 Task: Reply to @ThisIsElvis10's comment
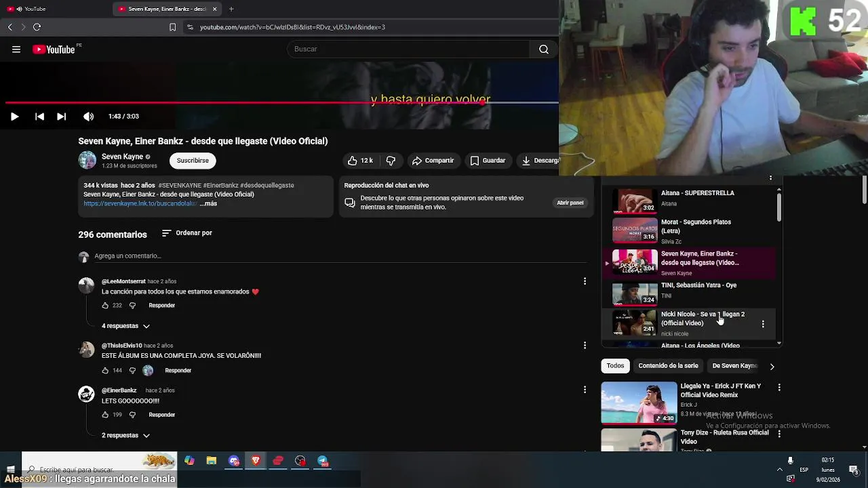tap(178, 371)
